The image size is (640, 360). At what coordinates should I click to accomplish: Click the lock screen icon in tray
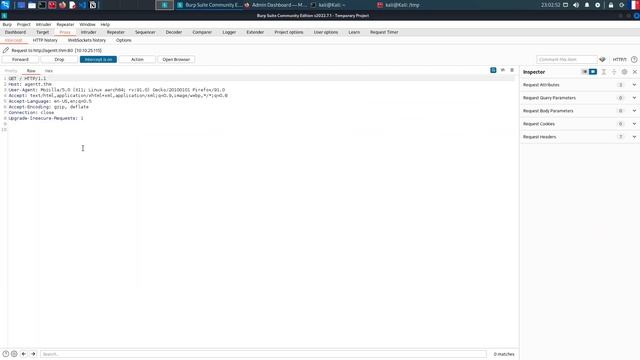click(x=611, y=5)
